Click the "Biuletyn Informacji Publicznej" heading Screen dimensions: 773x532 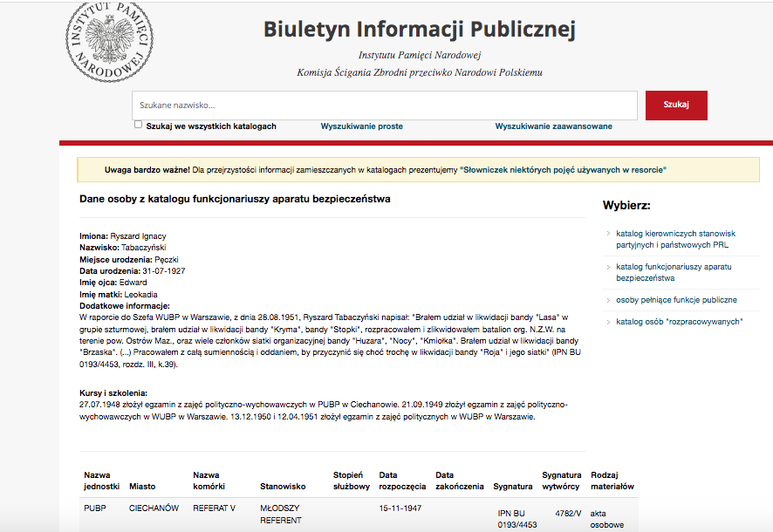(421, 28)
